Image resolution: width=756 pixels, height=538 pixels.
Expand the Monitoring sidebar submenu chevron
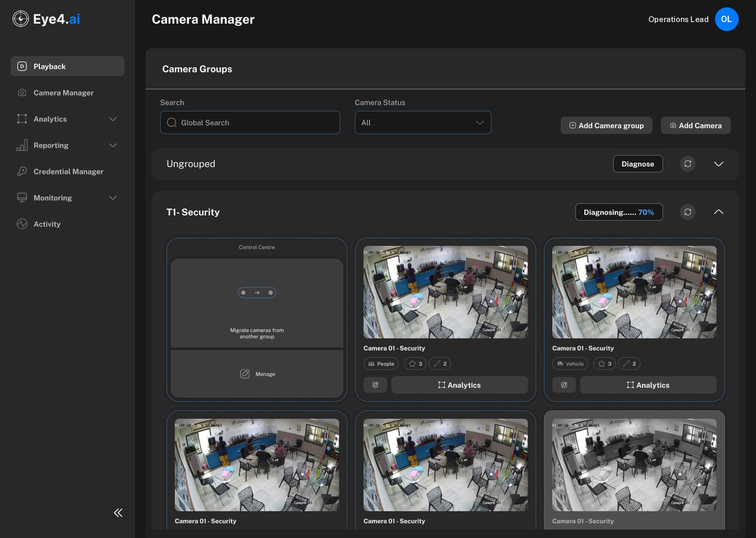(x=113, y=198)
